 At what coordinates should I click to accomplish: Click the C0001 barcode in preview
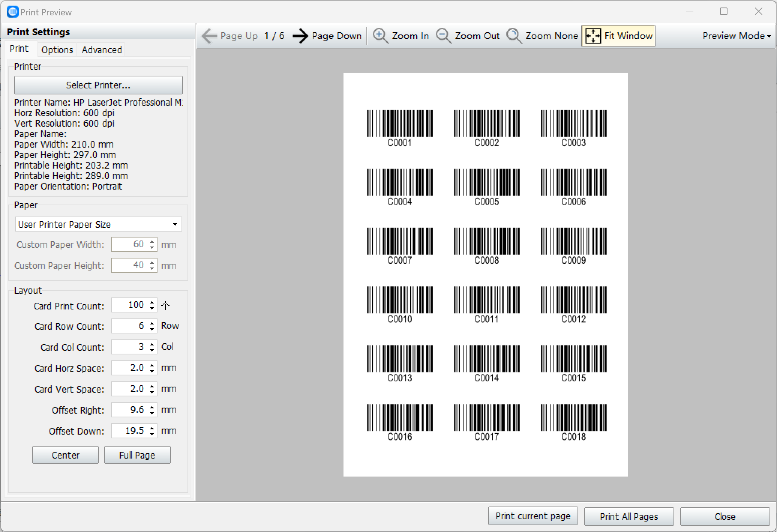[400, 128]
